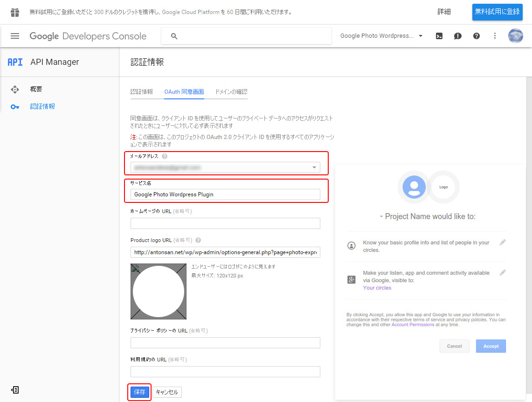532x402 pixels.
Task: Click the blue user avatar in preview
Action: [x=414, y=187]
